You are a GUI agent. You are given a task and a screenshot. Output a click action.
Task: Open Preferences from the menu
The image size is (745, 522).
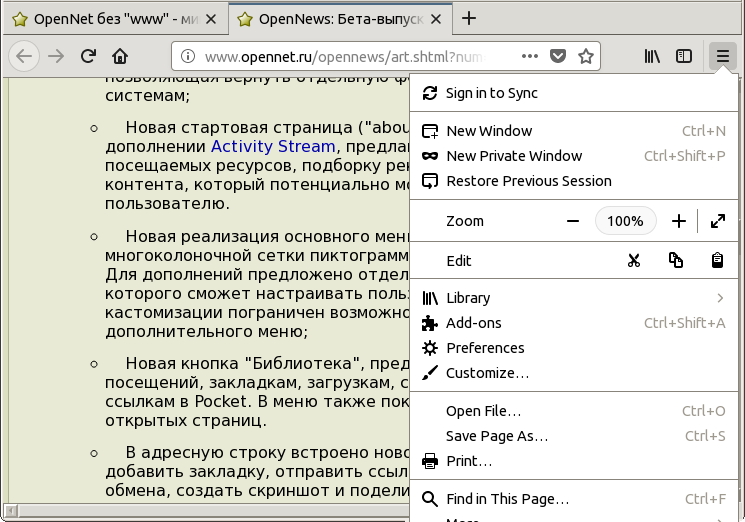[485, 348]
